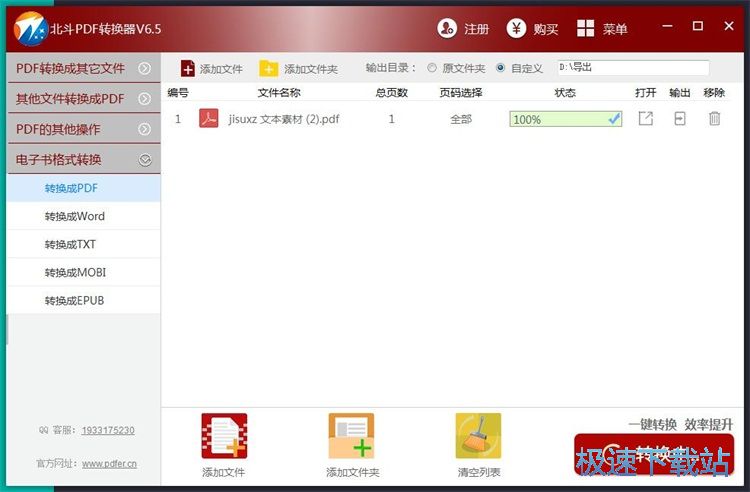Select the 转换成Word menu item
This screenshot has height=492, width=750.
84,216
